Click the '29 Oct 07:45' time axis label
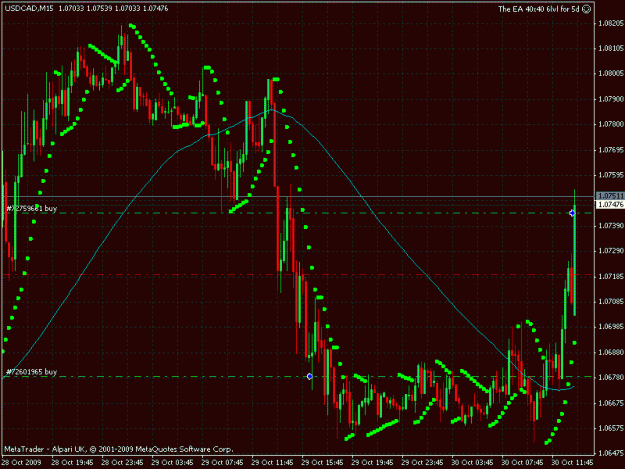The image size is (625, 469). [x=222, y=462]
